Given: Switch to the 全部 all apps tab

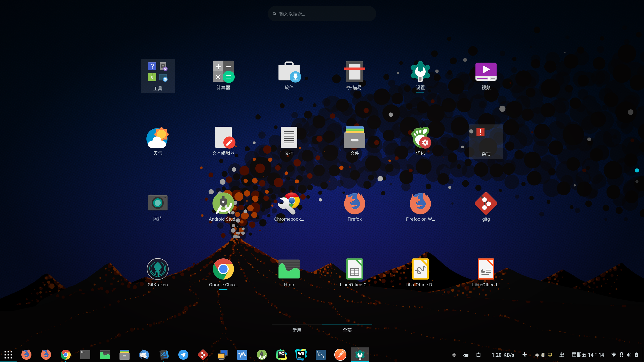Looking at the screenshot, I should pos(347,330).
